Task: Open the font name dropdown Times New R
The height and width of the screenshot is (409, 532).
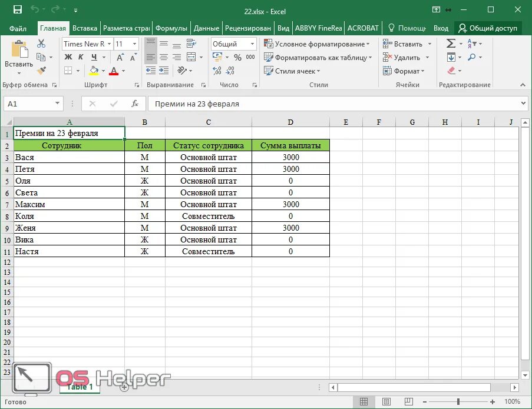Action: coord(109,44)
